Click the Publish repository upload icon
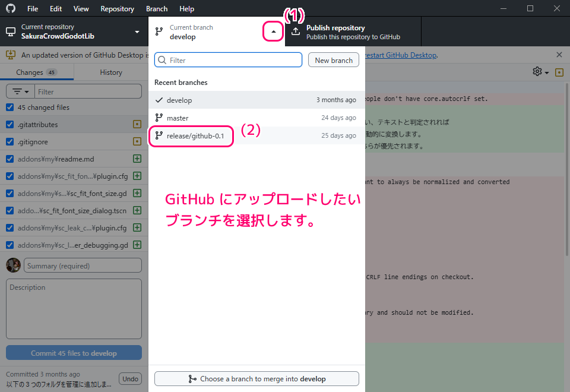Screen dimensions: 570x392 point(296,32)
